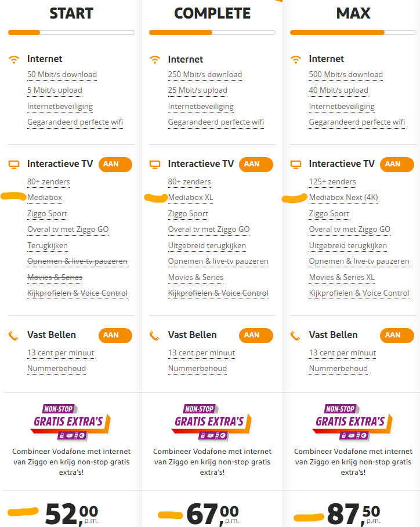This screenshot has width=420, height=527.
Task: Click the MAX package speed progress bar
Action: [x=353, y=32]
